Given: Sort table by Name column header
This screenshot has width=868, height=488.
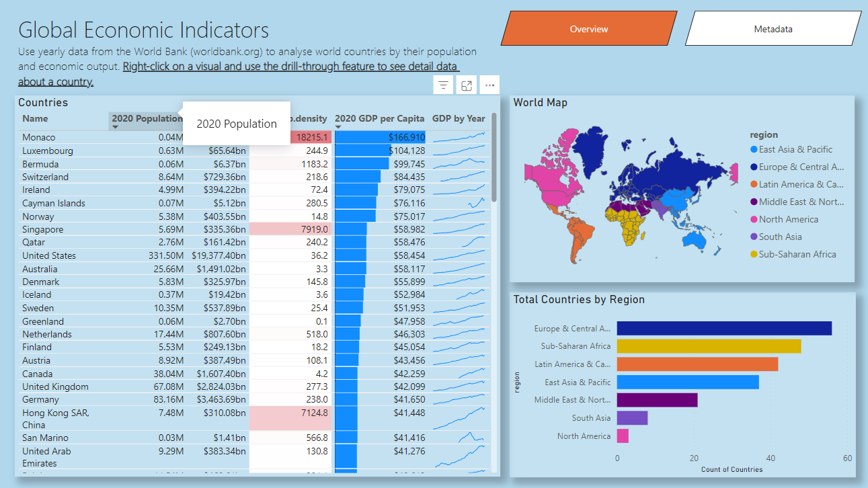Looking at the screenshot, I should (35, 119).
